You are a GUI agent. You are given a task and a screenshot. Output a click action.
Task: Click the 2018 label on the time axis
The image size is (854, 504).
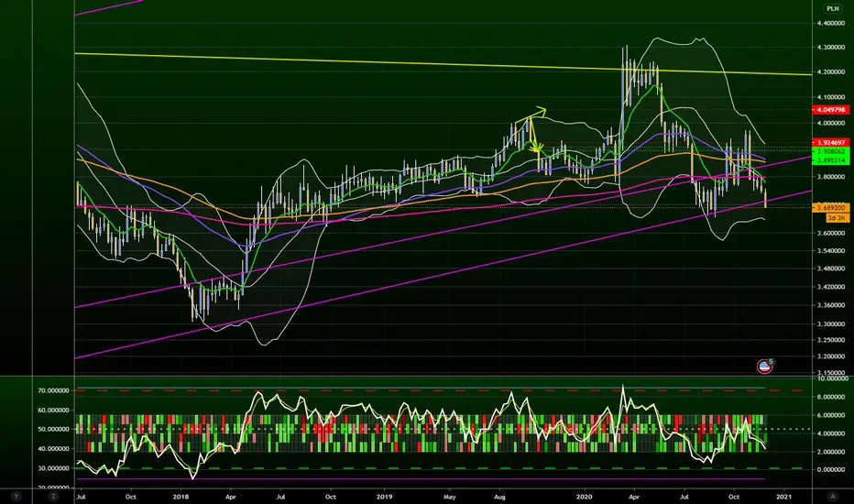pos(181,497)
